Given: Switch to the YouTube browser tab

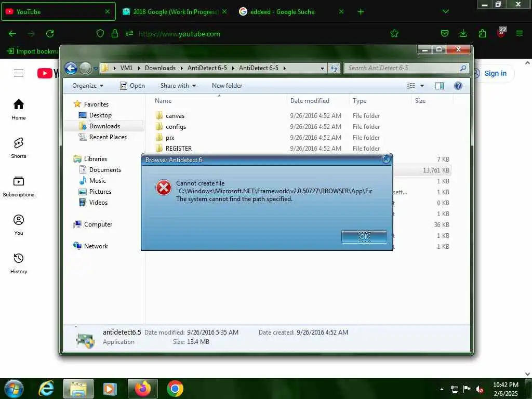Looking at the screenshot, I should pos(58,12).
